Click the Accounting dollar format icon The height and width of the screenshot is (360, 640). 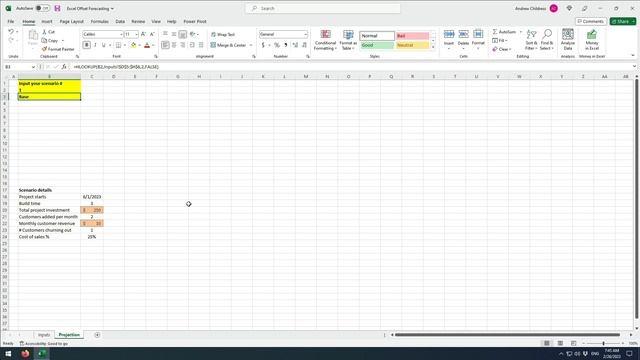click(263, 45)
